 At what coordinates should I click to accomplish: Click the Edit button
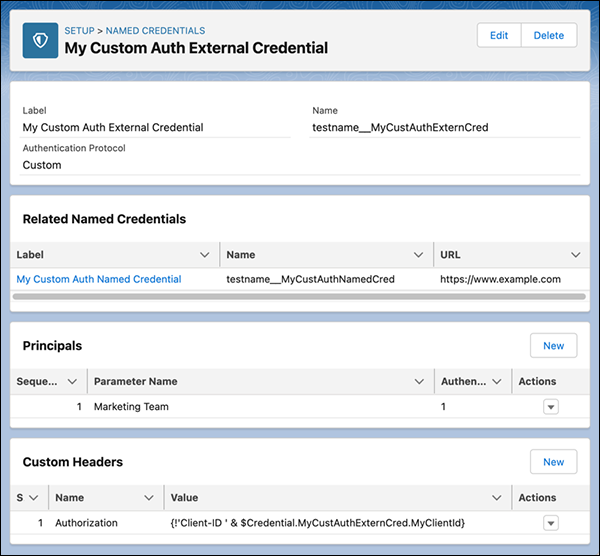click(x=499, y=35)
